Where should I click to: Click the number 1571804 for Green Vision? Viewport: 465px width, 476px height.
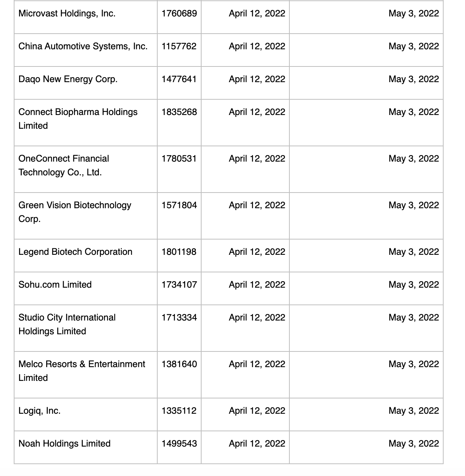click(179, 206)
